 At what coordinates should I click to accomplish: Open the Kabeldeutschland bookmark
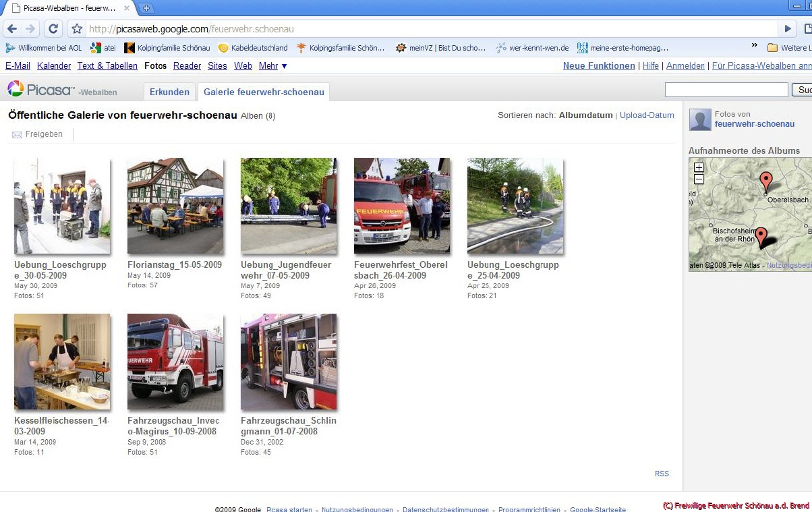[253, 48]
